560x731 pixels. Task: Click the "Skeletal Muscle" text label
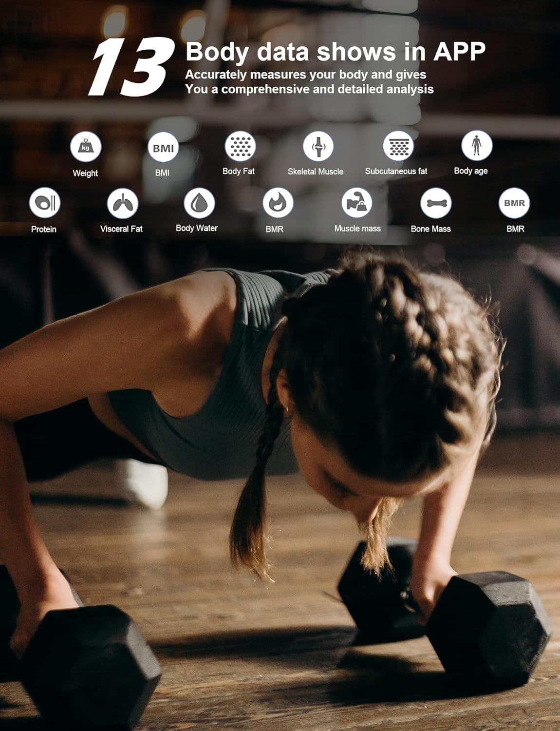[316, 172]
